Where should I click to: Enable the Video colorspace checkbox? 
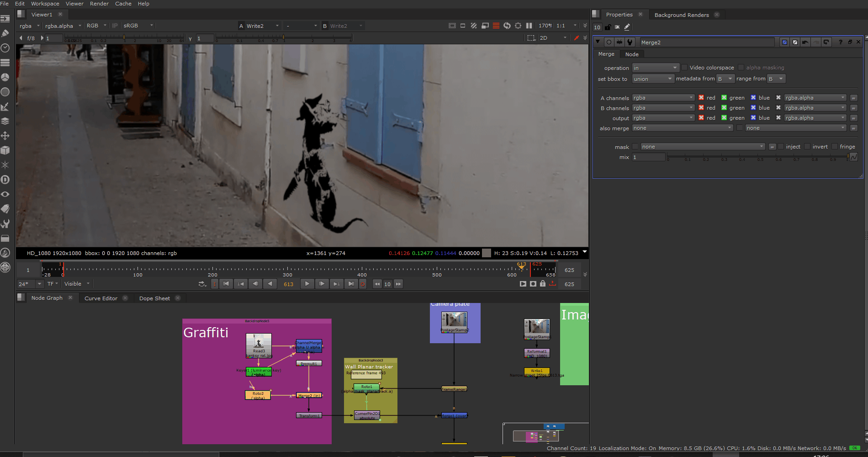tap(684, 68)
